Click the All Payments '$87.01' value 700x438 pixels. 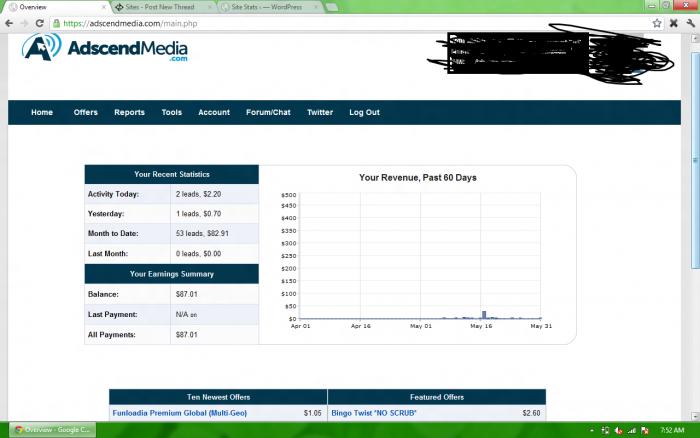tap(187, 334)
